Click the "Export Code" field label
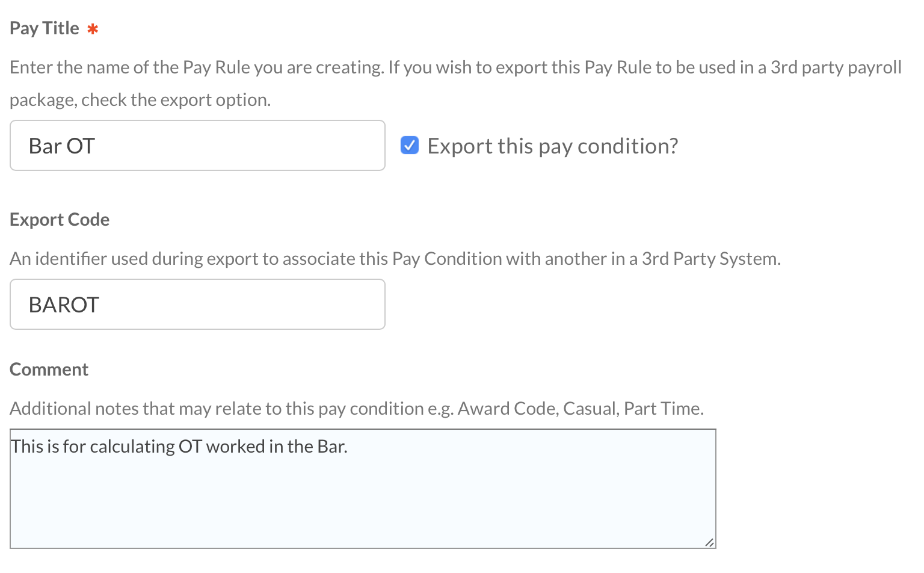 click(60, 220)
